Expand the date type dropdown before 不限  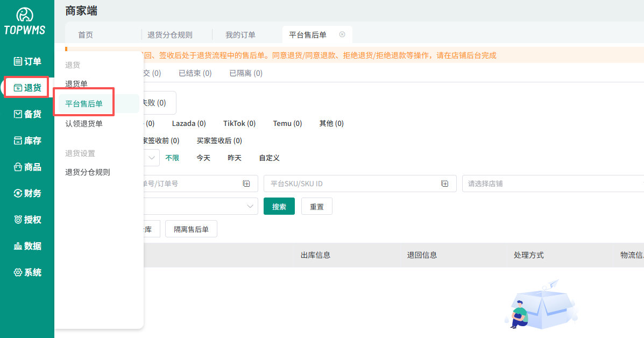pyautogui.click(x=152, y=158)
